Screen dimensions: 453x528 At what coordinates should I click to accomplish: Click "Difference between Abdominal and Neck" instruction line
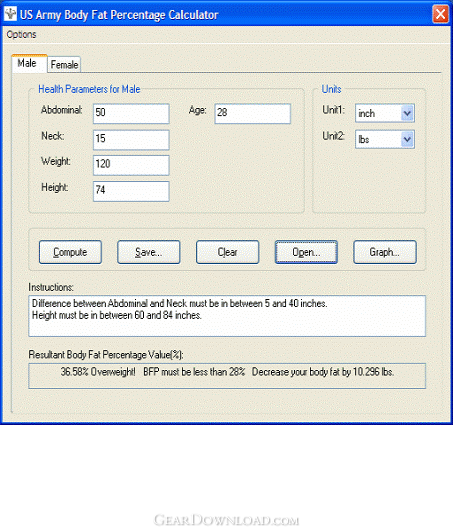coord(179,303)
